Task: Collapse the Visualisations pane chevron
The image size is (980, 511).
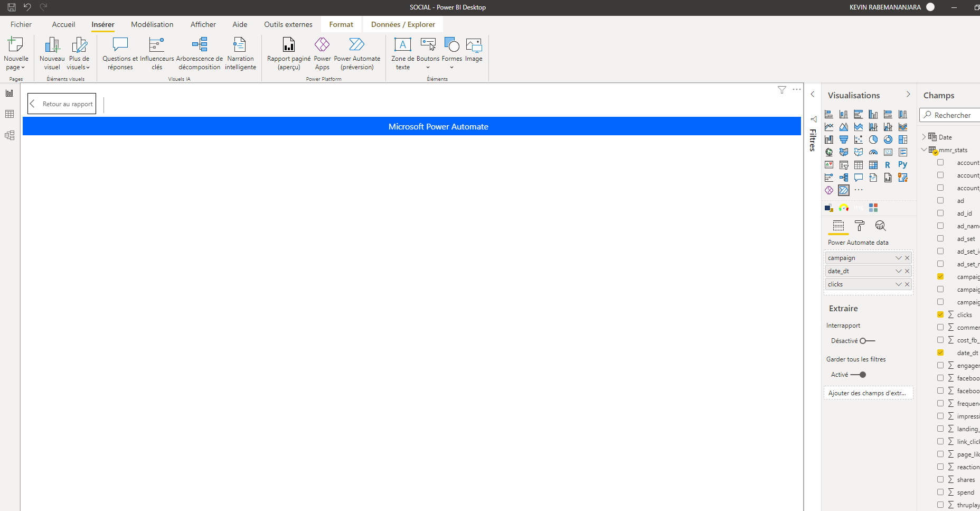Action: 908,95
